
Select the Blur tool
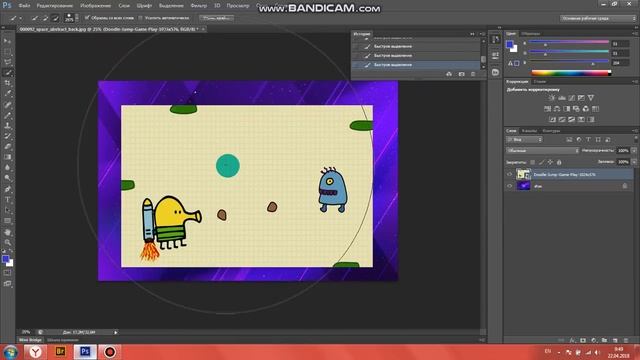pyautogui.click(x=7, y=167)
